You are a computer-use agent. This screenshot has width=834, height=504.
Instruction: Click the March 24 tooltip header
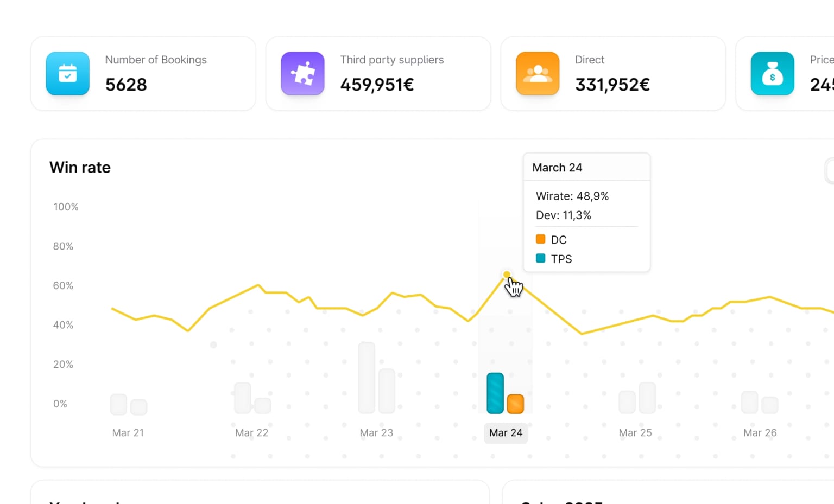coord(557,168)
